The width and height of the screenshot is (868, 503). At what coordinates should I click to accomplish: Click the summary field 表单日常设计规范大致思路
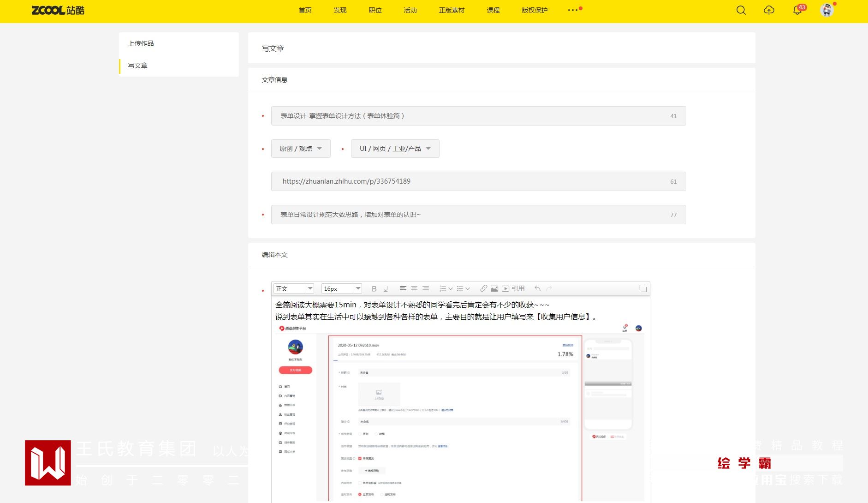click(x=478, y=215)
